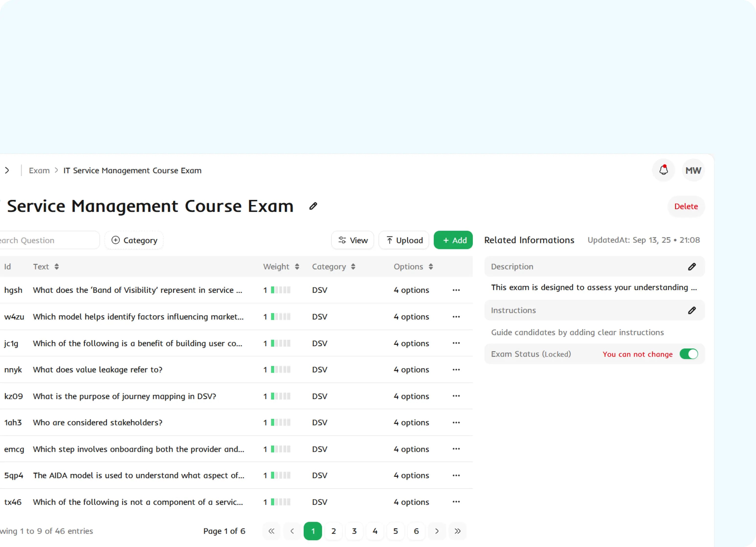Open the MW user avatar

tap(693, 171)
